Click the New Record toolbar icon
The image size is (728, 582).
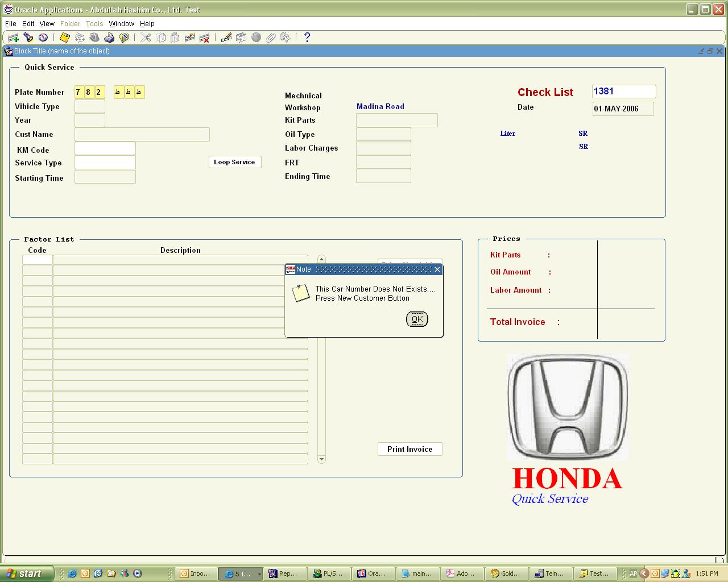tap(14, 38)
